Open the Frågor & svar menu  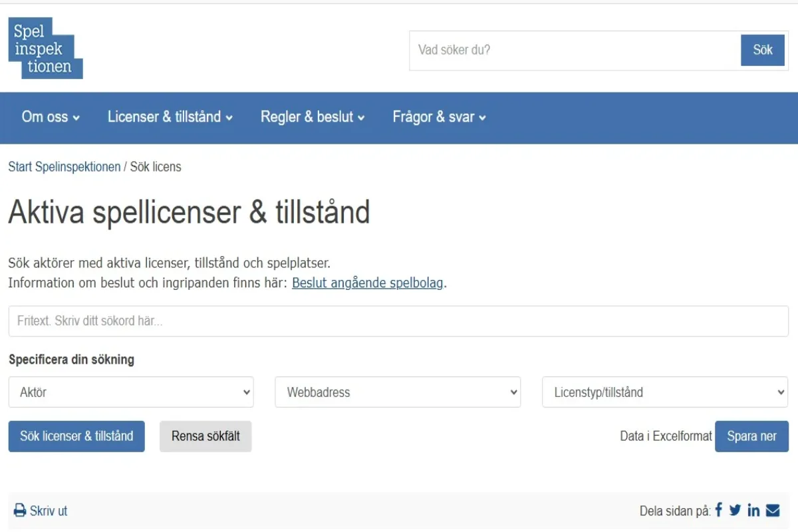coord(440,117)
